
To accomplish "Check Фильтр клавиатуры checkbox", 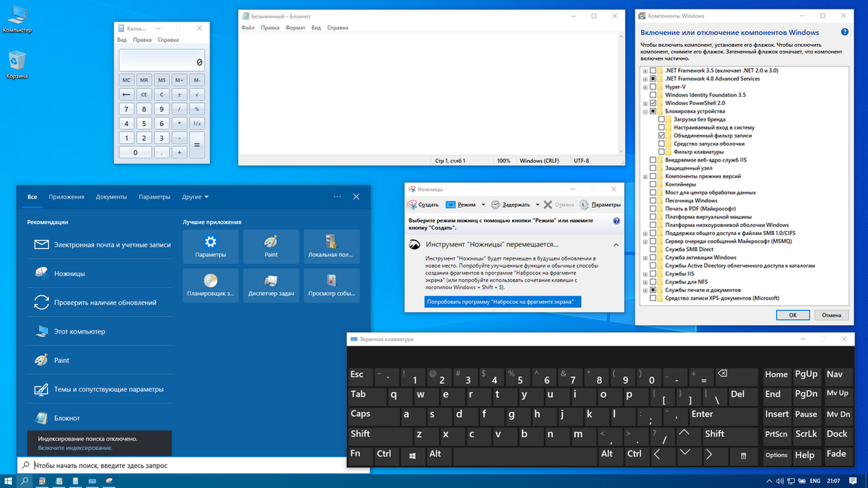I will (x=661, y=152).
